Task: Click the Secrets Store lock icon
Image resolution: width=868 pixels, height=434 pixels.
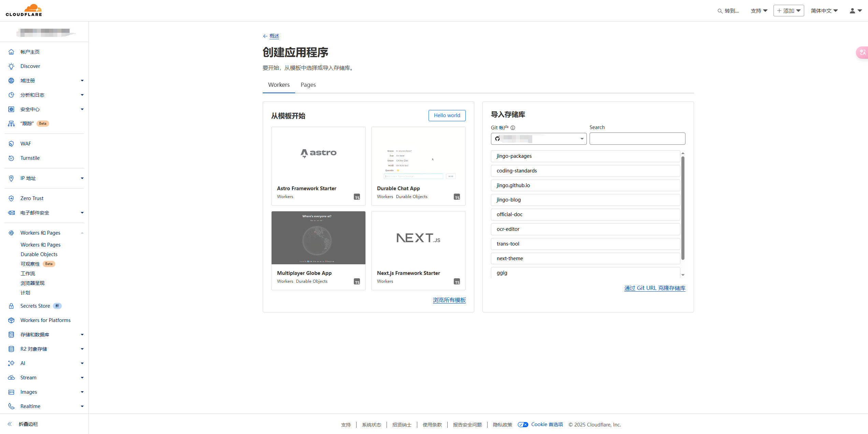Action: click(11, 306)
